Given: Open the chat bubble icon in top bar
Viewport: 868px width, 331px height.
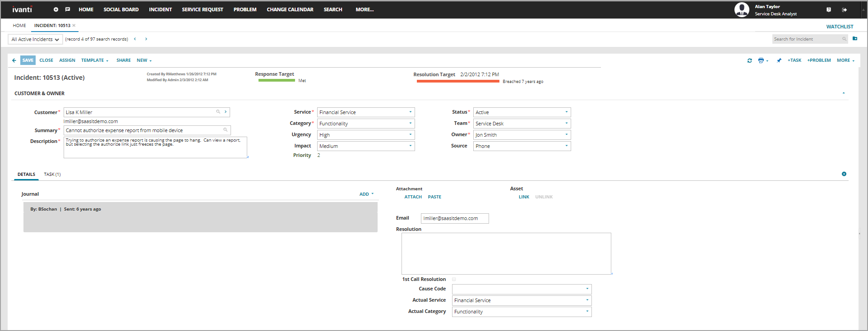Looking at the screenshot, I should [68, 9].
